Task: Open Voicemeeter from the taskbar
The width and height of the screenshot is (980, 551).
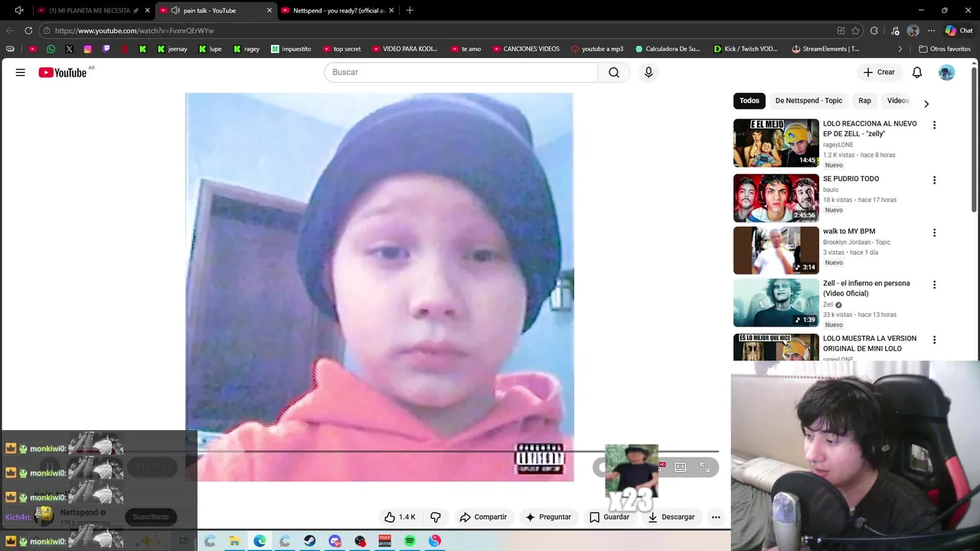Action: click(x=385, y=541)
